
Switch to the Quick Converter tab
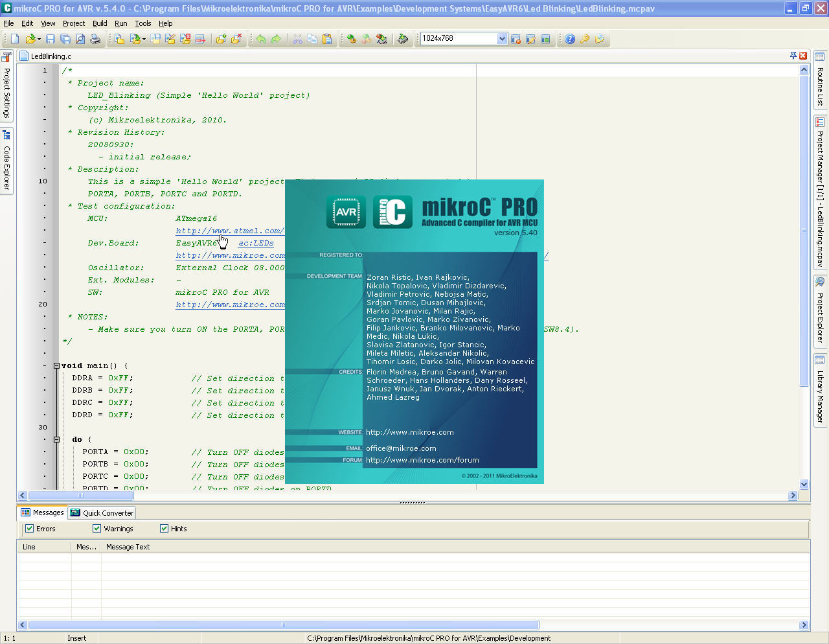pos(102,512)
